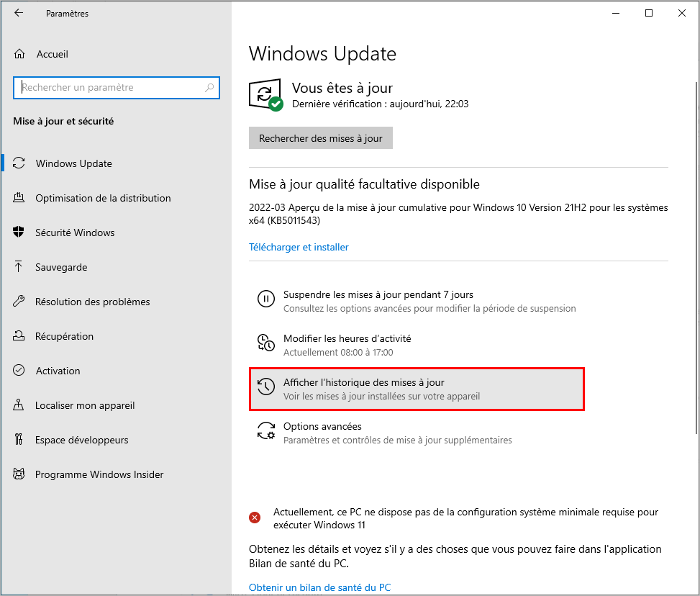Click the Windows Update sync icon in sidebar
The height and width of the screenshot is (596, 700).
(x=19, y=163)
